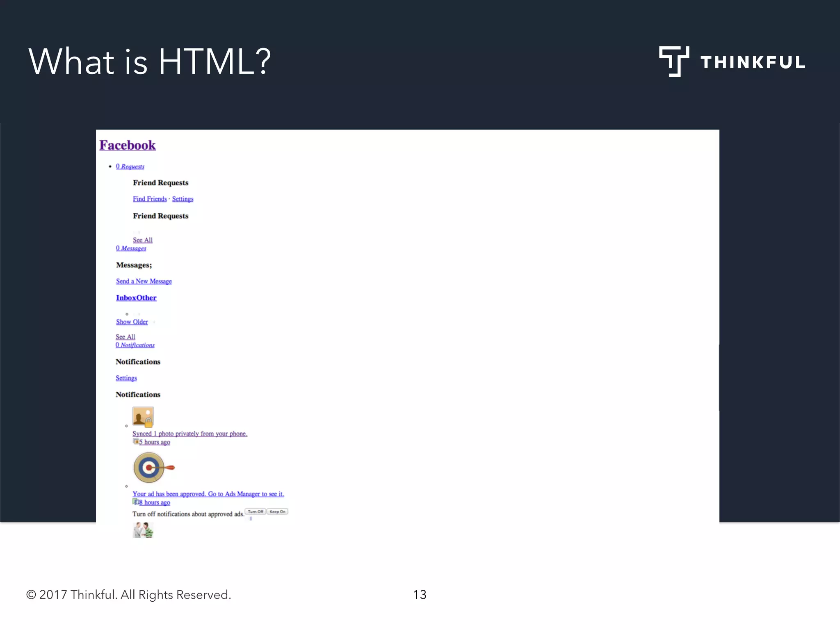Click small icon beside 8 hours ago
Screen dimensions: 840x630
(136, 502)
